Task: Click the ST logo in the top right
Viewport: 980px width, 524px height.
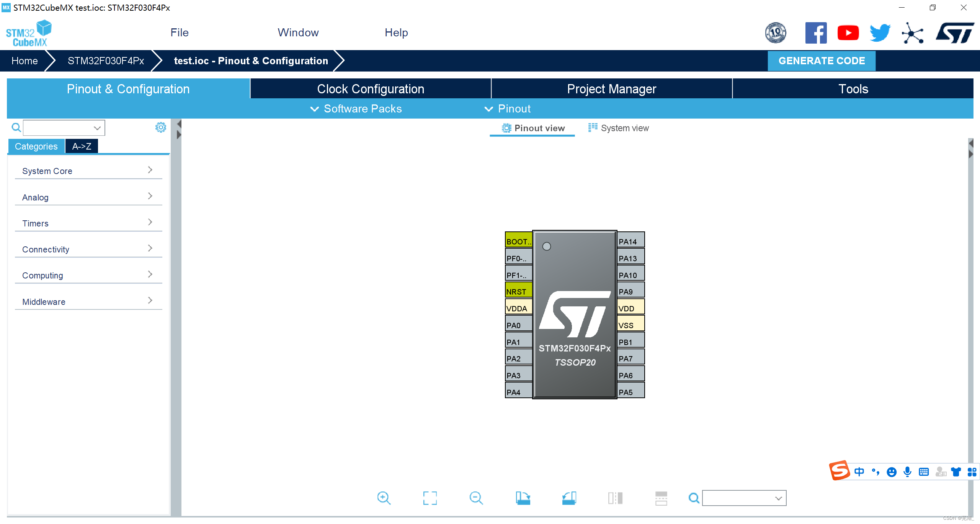Action: [x=955, y=33]
